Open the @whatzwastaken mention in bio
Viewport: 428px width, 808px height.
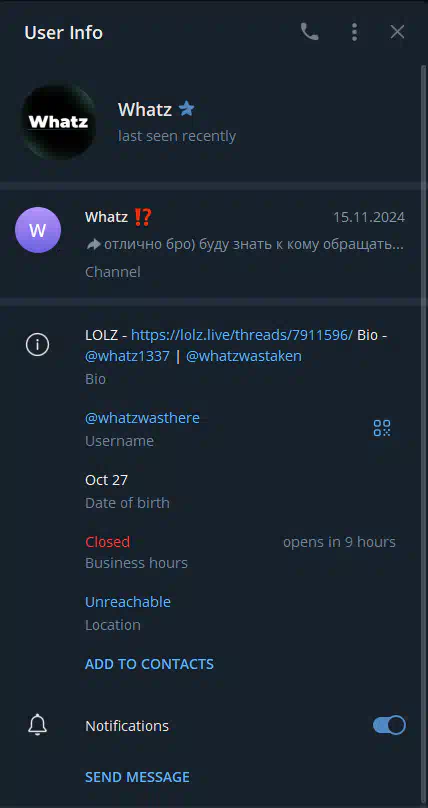pyautogui.click(x=244, y=356)
